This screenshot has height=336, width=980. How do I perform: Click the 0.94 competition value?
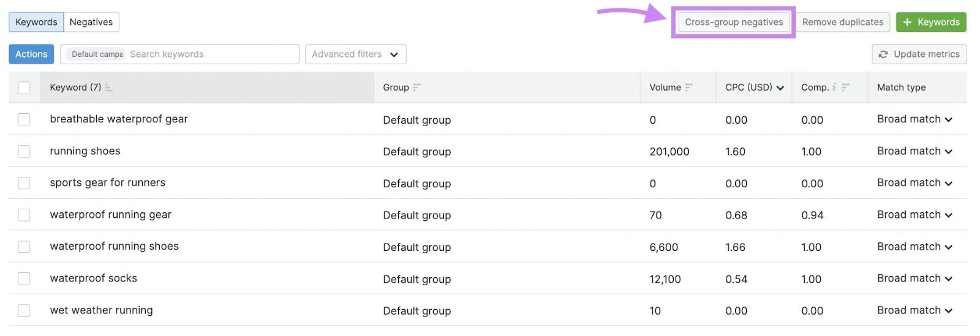812,215
